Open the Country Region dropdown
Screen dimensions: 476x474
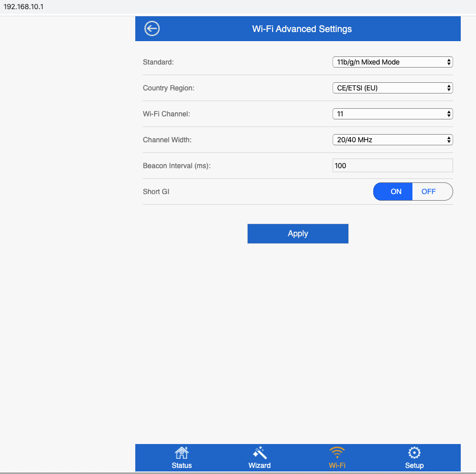pos(393,88)
